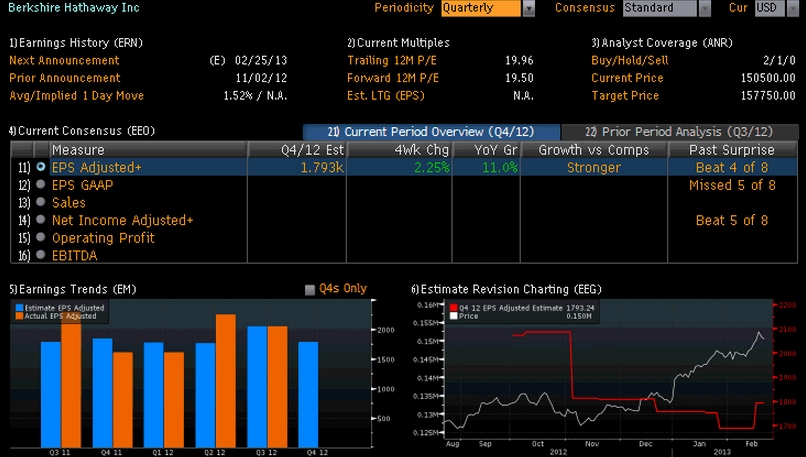Open the Consensus dropdown arrow
806x457 pixels.
tap(705, 8)
